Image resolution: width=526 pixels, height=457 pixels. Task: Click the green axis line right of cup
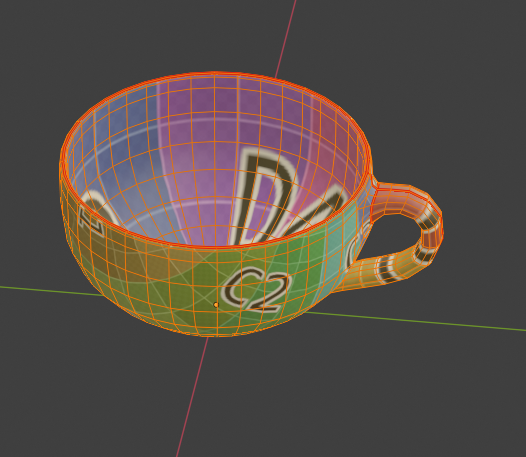416,321
